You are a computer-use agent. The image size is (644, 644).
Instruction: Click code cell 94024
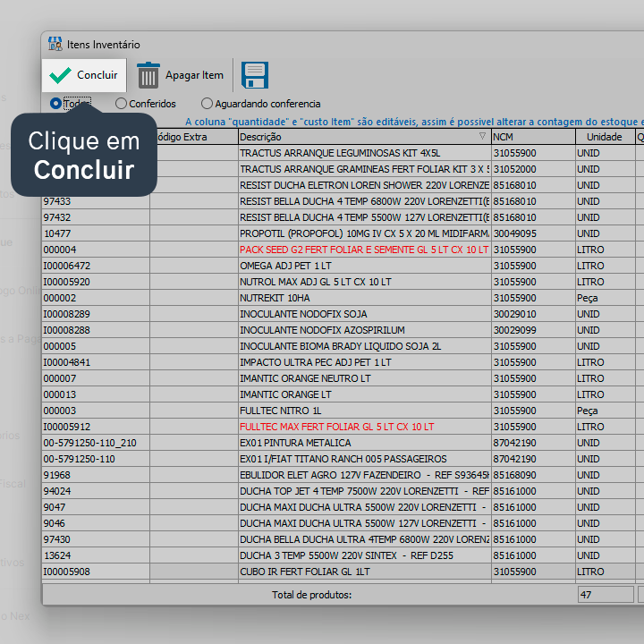tap(96, 491)
